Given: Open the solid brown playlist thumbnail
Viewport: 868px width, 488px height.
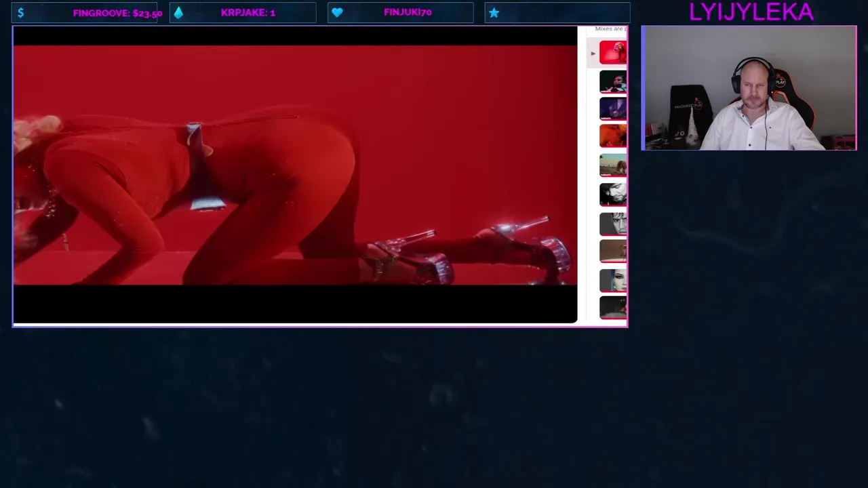Looking at the screenshot, I should pos(613,251).
